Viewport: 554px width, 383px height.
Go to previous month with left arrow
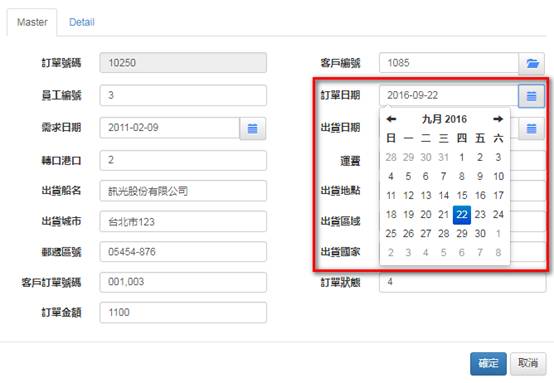pyautogui.click(x=391, y=119)
